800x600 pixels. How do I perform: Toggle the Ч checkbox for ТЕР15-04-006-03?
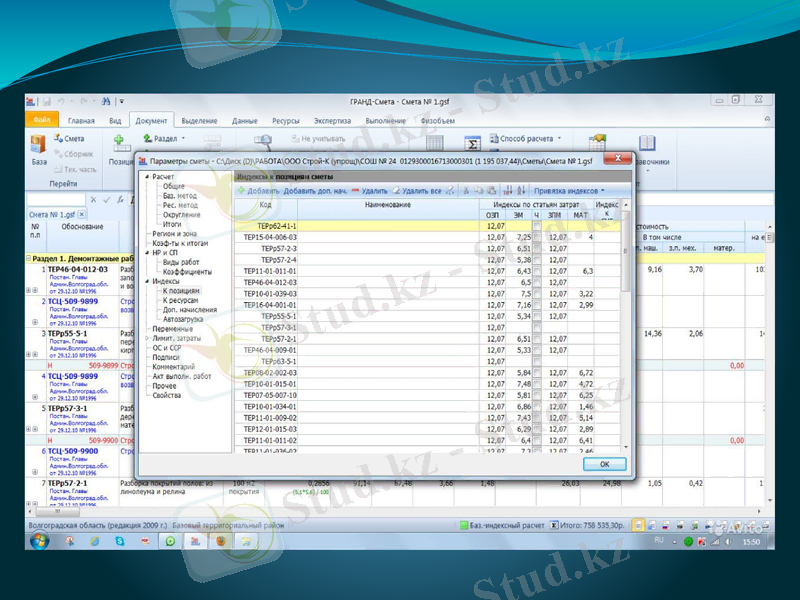tap(537, 237)
